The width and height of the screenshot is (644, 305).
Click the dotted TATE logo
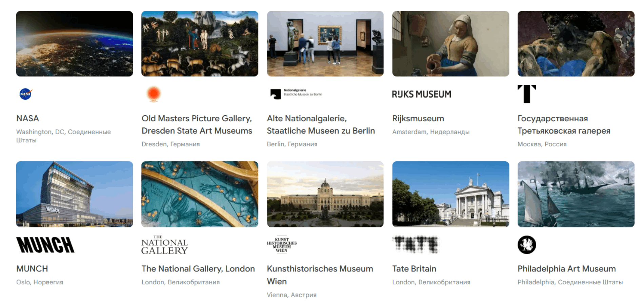coord(416,245)
